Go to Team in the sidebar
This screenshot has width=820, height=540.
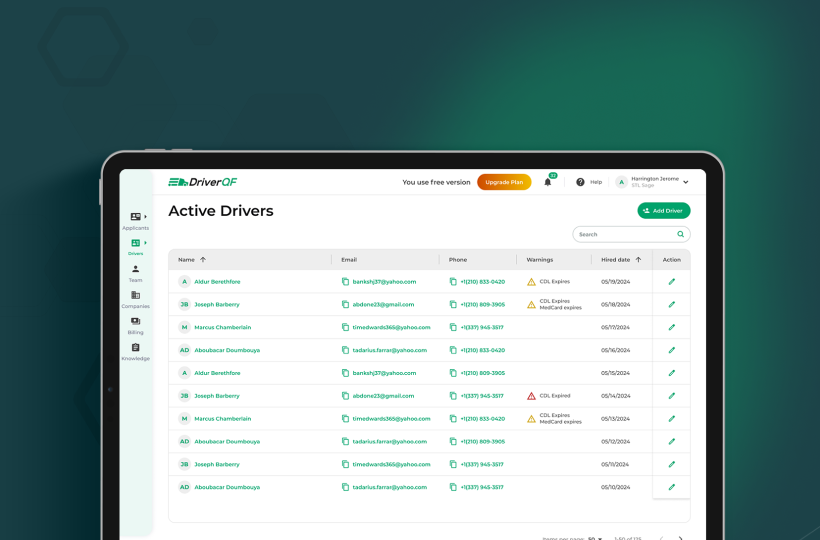point(135,269)
